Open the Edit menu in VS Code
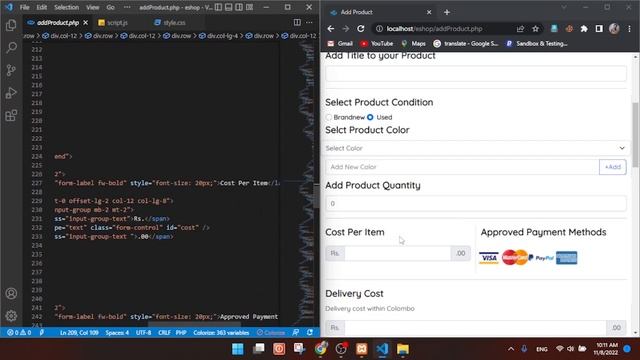 tap(42, 7)
